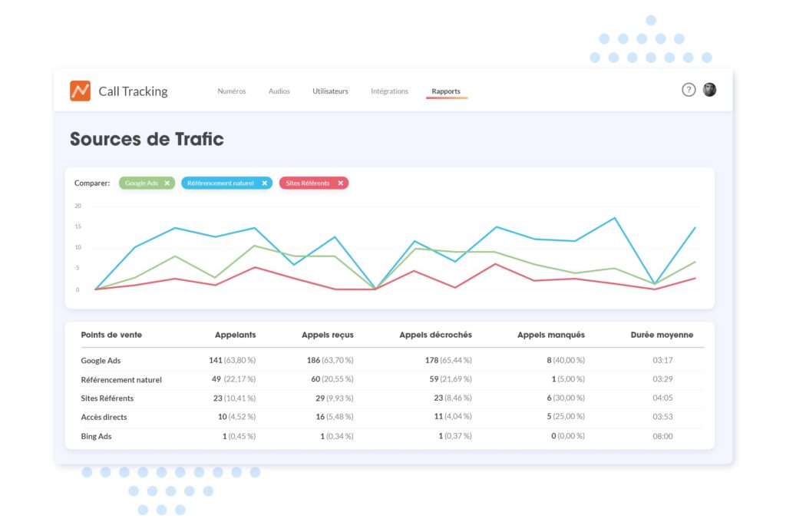This screenshot has width=786, height=532.
Task: Click the Call Tracking brand name text
Action: point(133,91)
